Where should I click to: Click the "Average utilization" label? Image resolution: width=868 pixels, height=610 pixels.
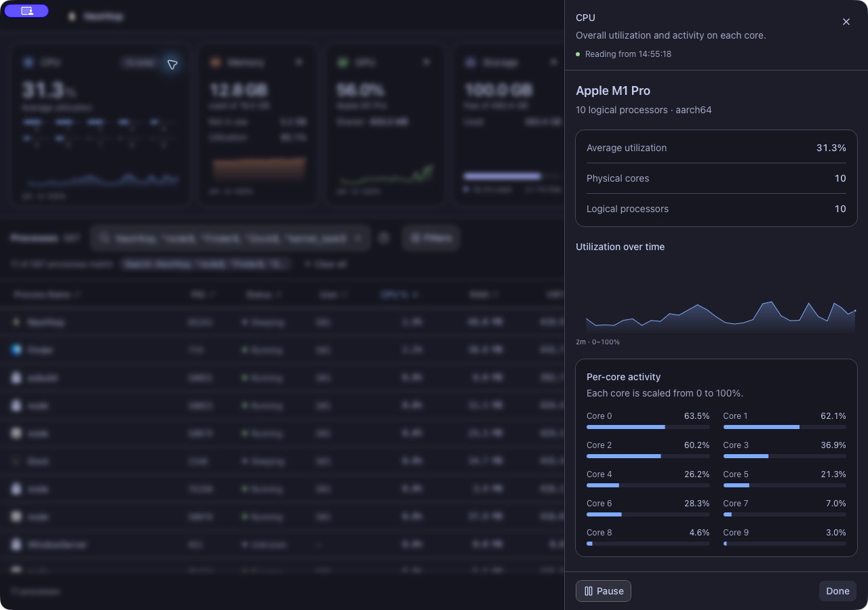tap(627, 148)
